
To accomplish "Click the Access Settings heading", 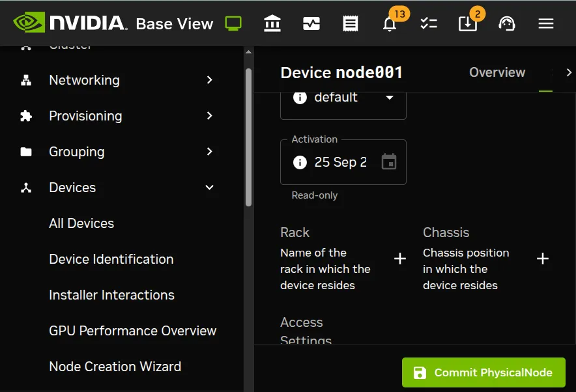I will tap(306, 330).
